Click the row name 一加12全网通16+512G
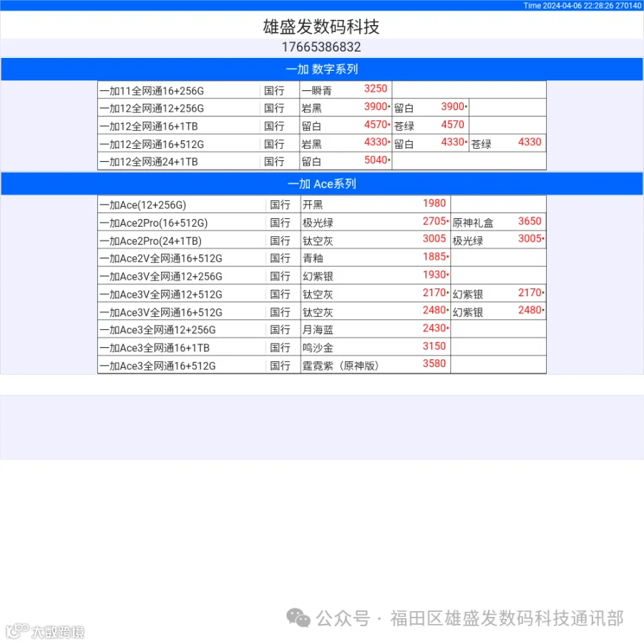 point(152,145)
